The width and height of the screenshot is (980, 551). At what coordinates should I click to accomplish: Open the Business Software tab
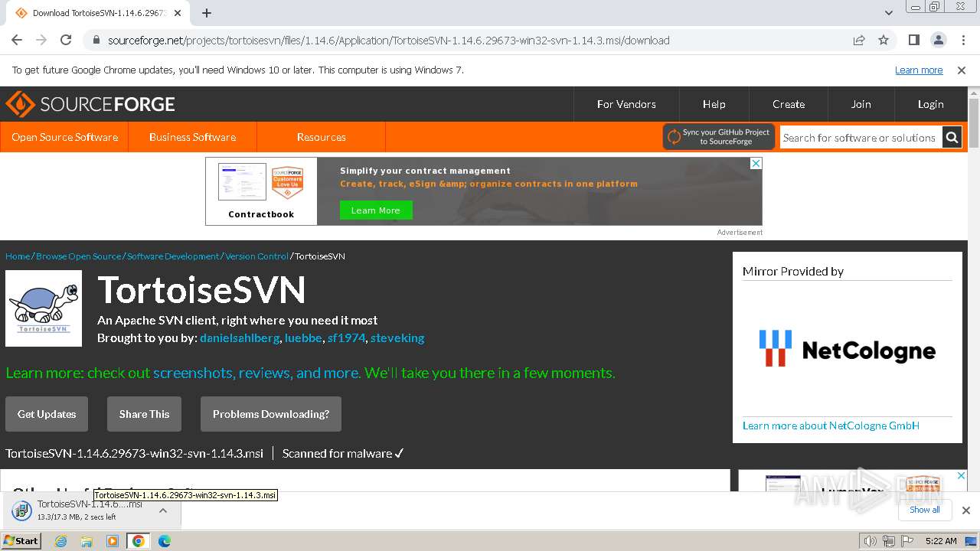tap(193, 137)
